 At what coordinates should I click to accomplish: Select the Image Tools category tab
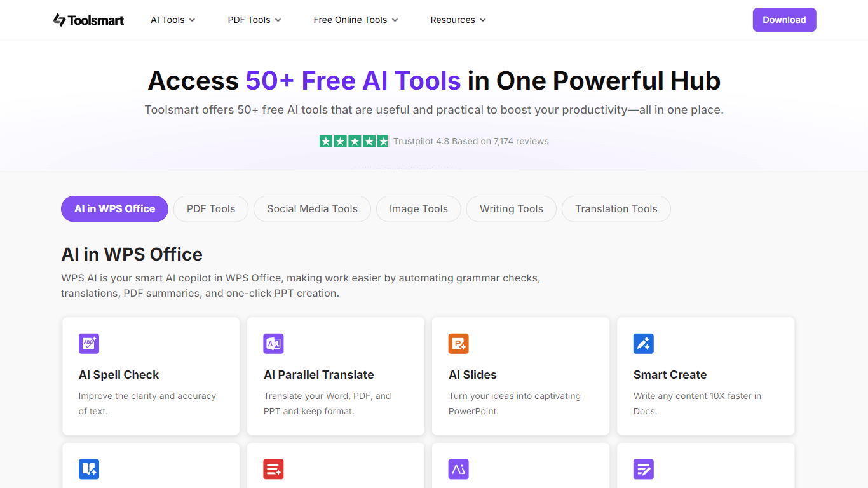click(x=419, y=209)
